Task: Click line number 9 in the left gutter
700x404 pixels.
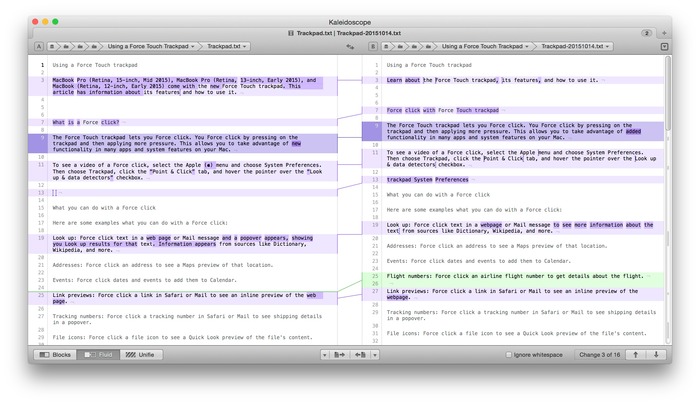Action: [42, 137]
